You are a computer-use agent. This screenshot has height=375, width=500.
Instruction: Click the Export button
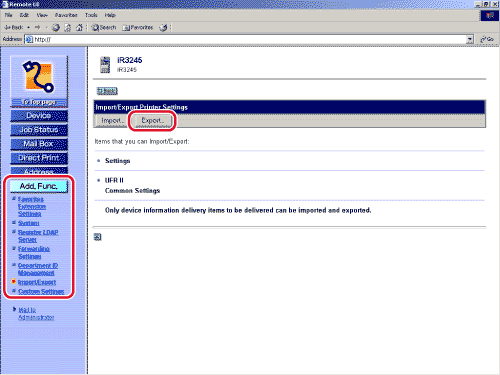pyautogui.click(x=152, y=121)
